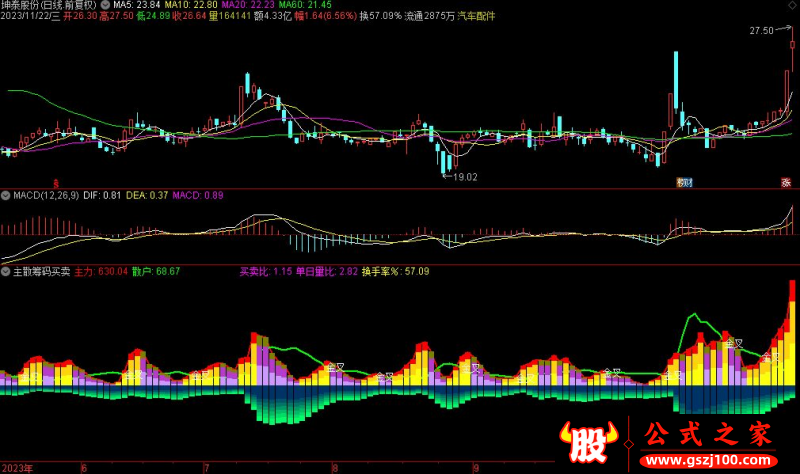Visit the www.gszj100.com link
The image size is (800, 474).
click(x=709, y=460)
